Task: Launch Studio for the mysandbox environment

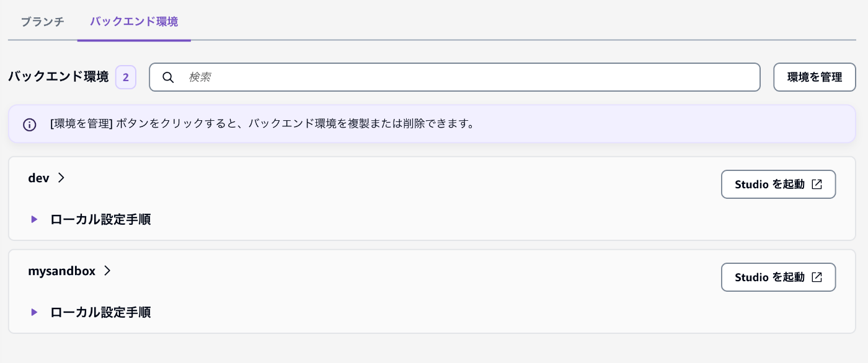Action: pos(778,277)
